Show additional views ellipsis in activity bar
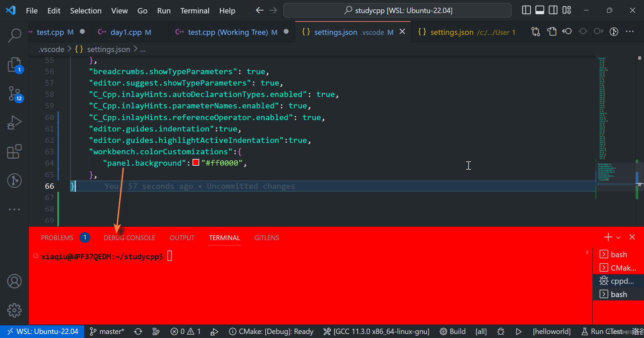Screen dimensions: 644x338 tap(14, 209)
